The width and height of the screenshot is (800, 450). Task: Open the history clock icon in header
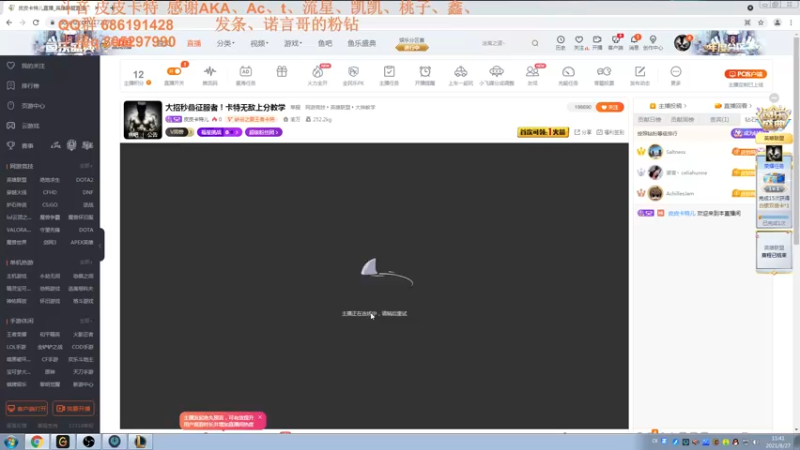pyautogui.click(x=560, y=40)
